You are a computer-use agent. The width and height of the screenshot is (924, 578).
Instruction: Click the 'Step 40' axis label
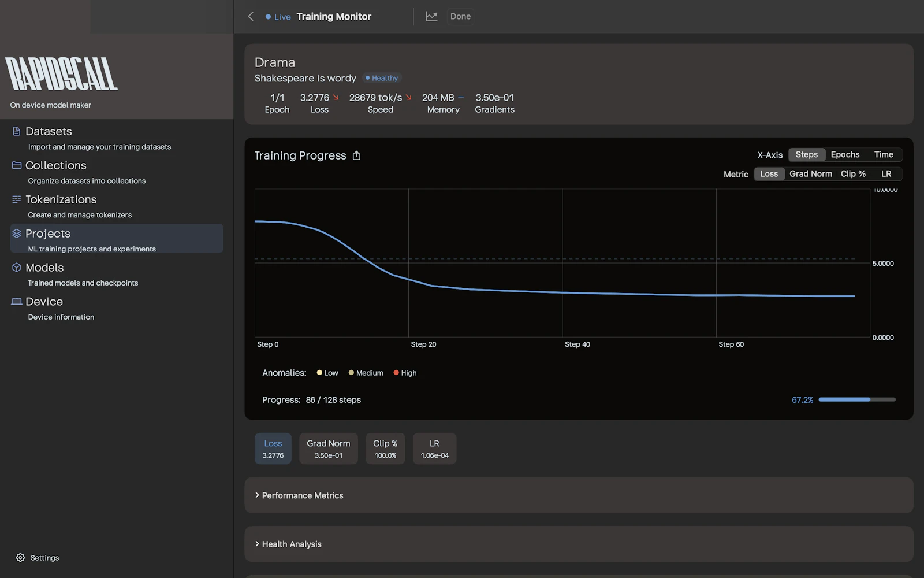point(577,344)
